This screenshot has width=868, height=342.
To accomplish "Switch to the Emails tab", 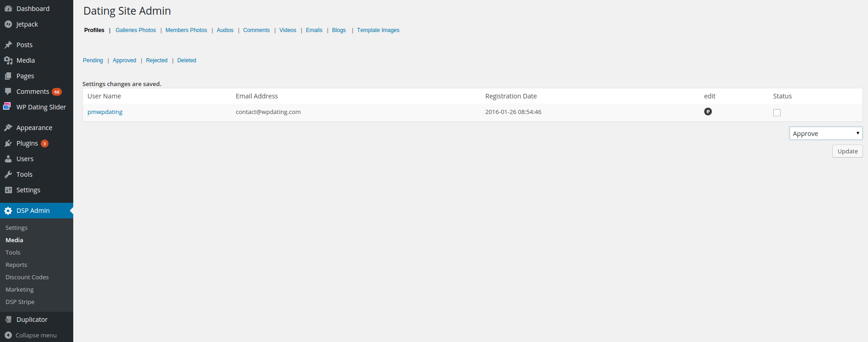I will (314, 30).
